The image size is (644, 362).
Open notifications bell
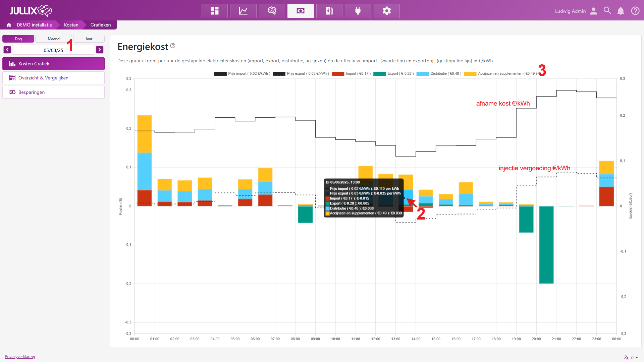coord(621,11)
